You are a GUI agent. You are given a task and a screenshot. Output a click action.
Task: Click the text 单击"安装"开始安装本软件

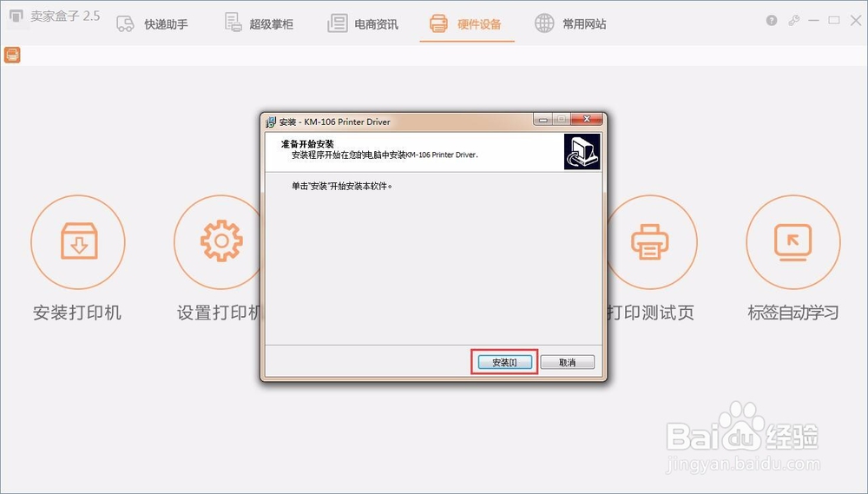[x=341, y=186]
